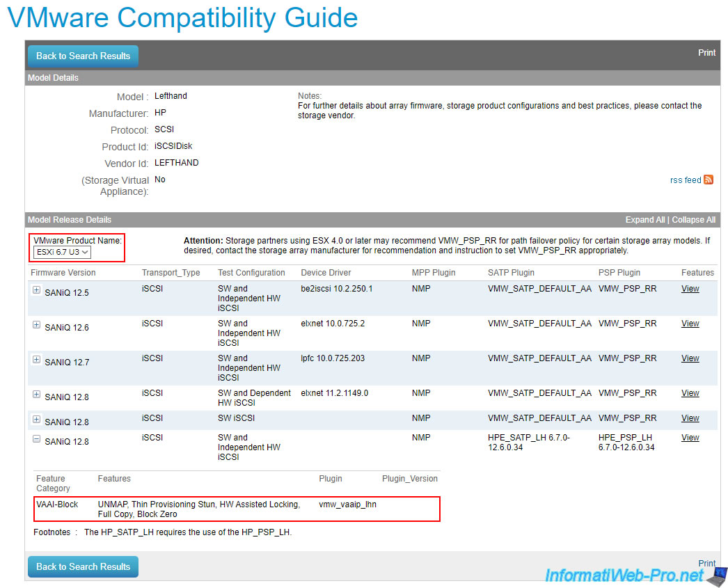Click View in the SW iSCSI-only SANiQ 12.8 row
The width and height of the screenshot is (728, 588).
click(690, 418)
